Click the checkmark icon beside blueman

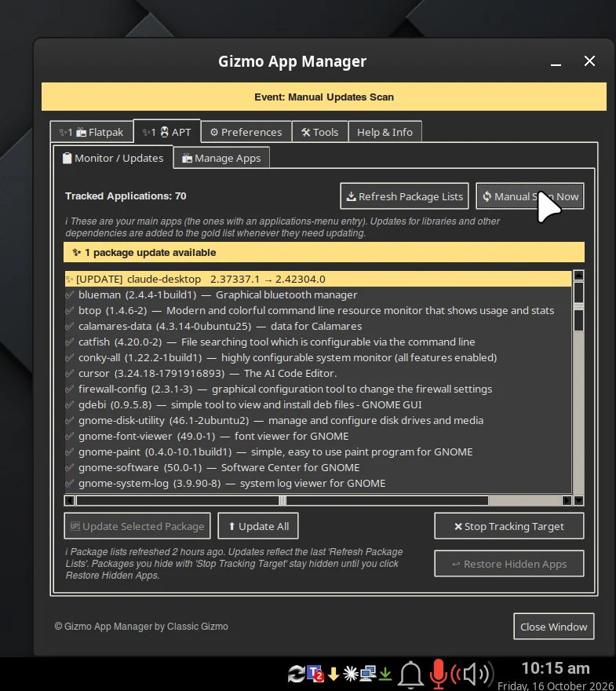[70, 294]
